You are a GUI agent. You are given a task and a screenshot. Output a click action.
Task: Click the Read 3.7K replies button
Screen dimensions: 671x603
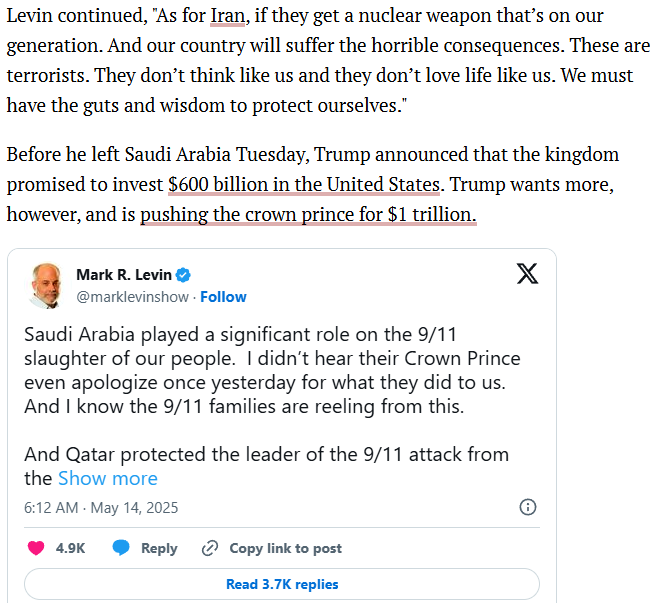coord(282,584)
